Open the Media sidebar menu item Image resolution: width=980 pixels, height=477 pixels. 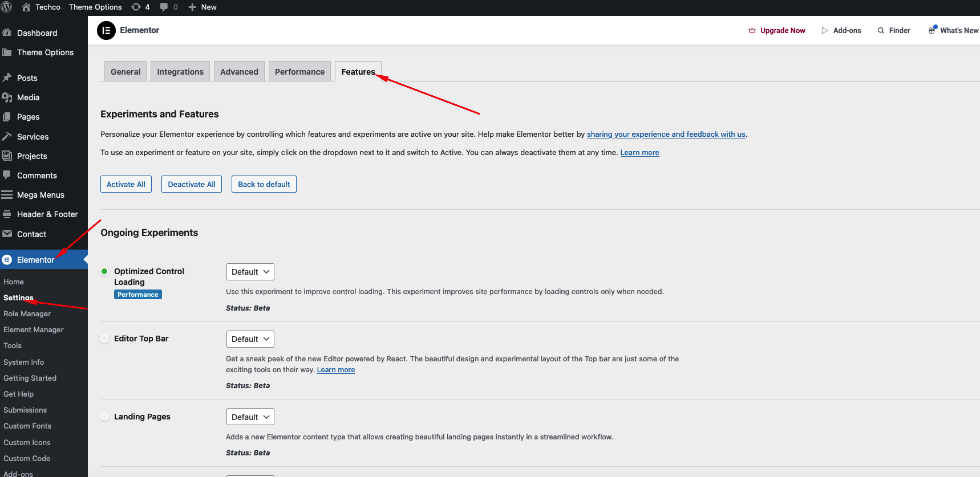(x=28, y=97)
